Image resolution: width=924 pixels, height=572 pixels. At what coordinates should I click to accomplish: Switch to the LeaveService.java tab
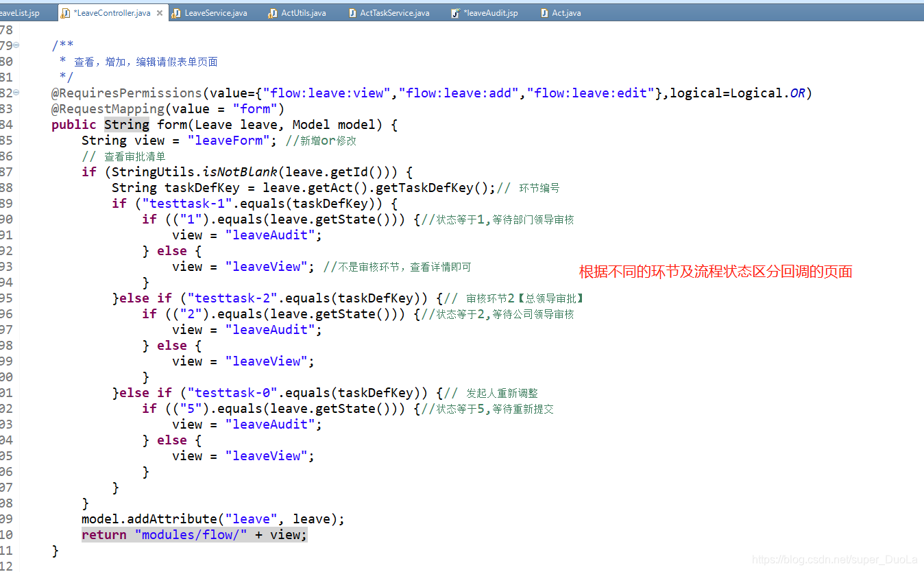tap(215, 13)
